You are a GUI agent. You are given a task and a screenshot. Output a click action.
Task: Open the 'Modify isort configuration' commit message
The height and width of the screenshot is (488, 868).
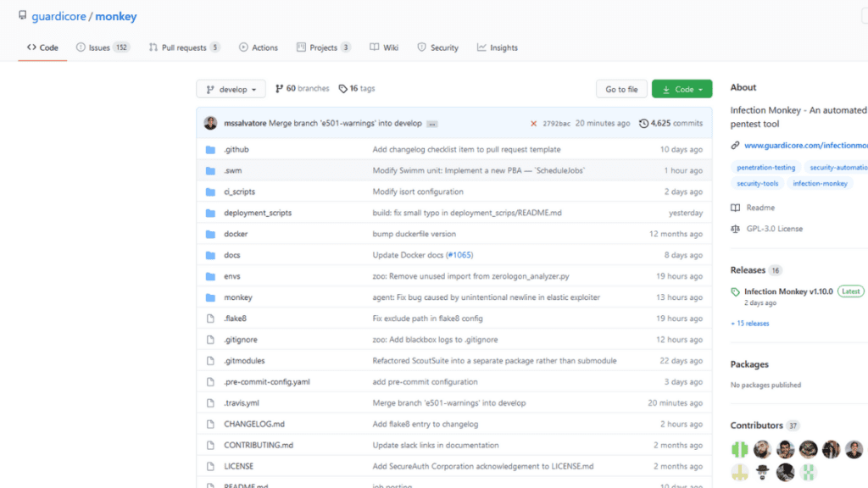[x=418, y=192]
